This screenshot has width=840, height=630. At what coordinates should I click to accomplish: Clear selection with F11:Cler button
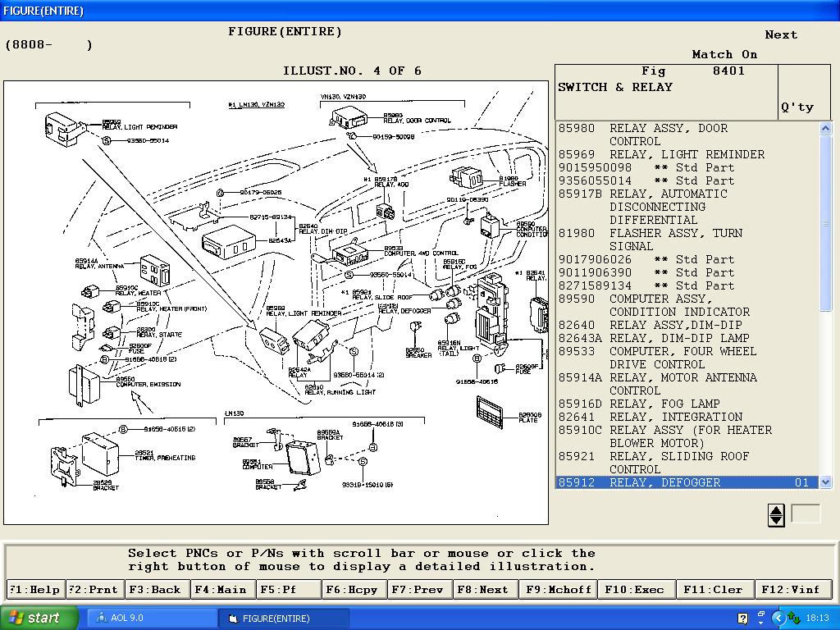click(x=713, y=589)
